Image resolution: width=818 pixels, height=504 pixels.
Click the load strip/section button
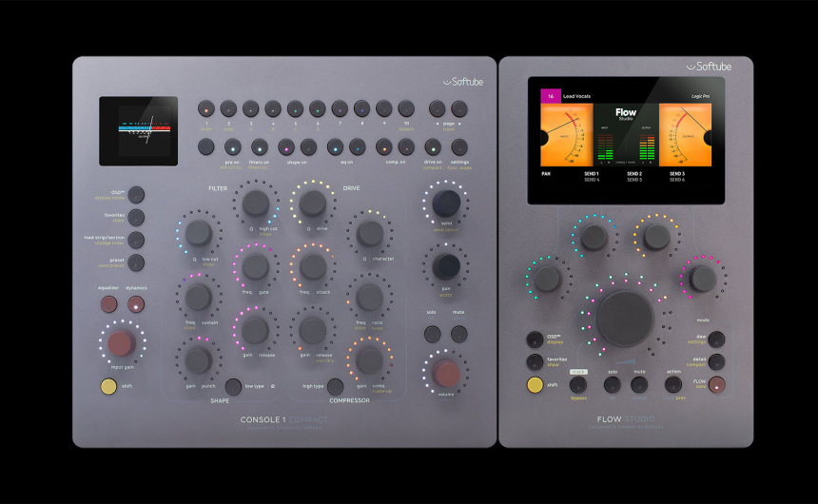136,240
